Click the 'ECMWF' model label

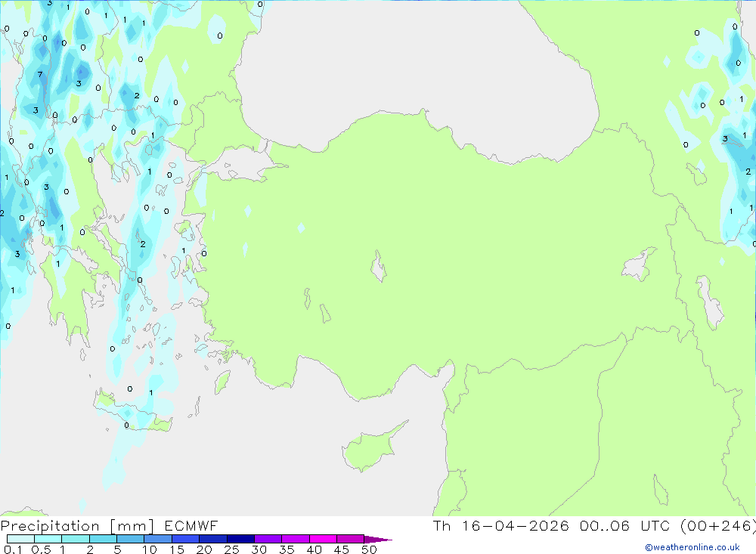click(191, 526)
